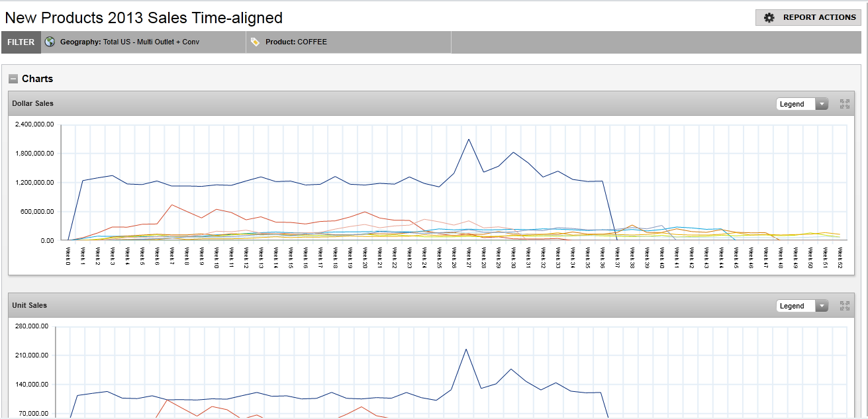Click the Charts section heading
The width and height of the screenshot is (868, 419).
(x=37, y=79)
